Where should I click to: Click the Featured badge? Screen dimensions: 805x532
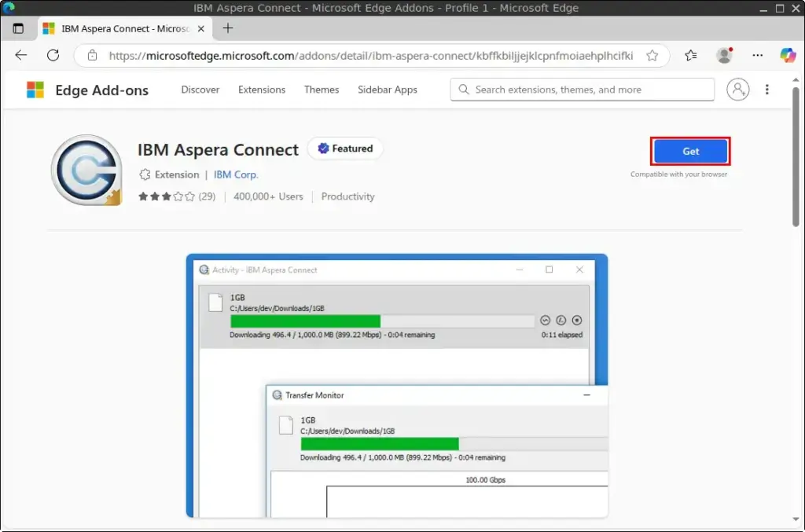[x=345, y=149]
